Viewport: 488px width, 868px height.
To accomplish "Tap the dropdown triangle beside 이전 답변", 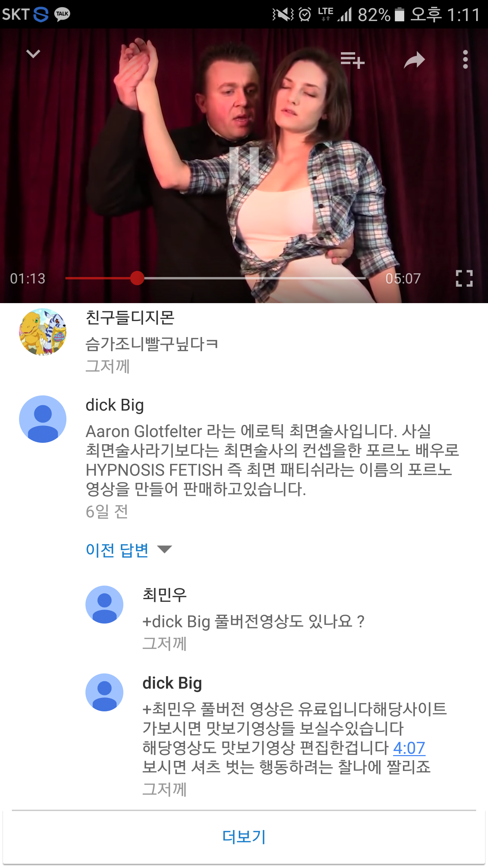I will [165, 549].
